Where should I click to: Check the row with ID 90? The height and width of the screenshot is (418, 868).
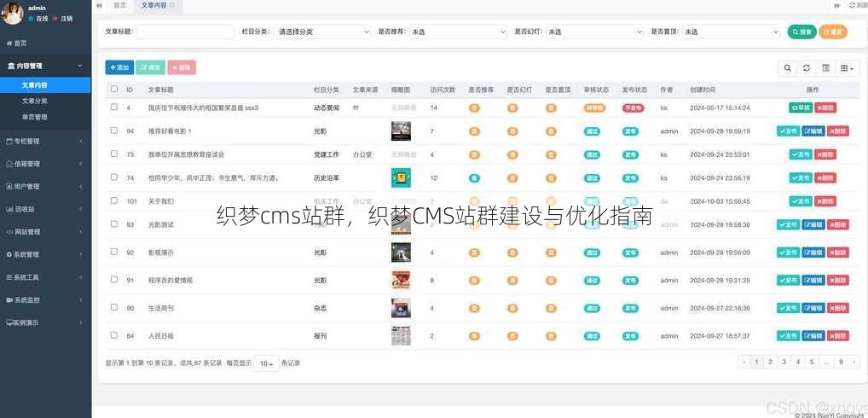(x=114, y=307)
